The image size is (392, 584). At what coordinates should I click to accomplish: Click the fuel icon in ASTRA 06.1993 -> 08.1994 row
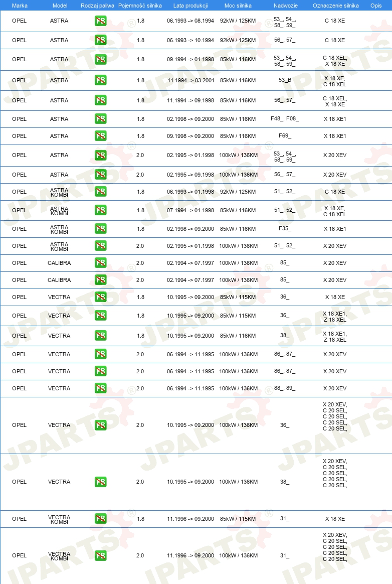click(x=101, y=21)
